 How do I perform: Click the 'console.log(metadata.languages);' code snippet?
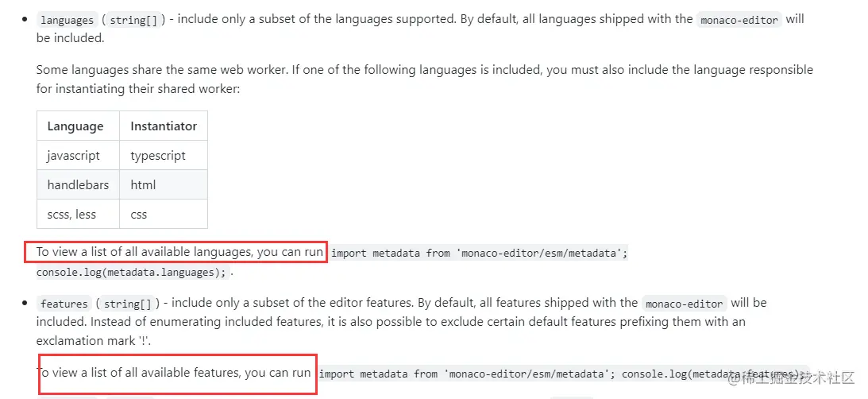click(131, 273)
